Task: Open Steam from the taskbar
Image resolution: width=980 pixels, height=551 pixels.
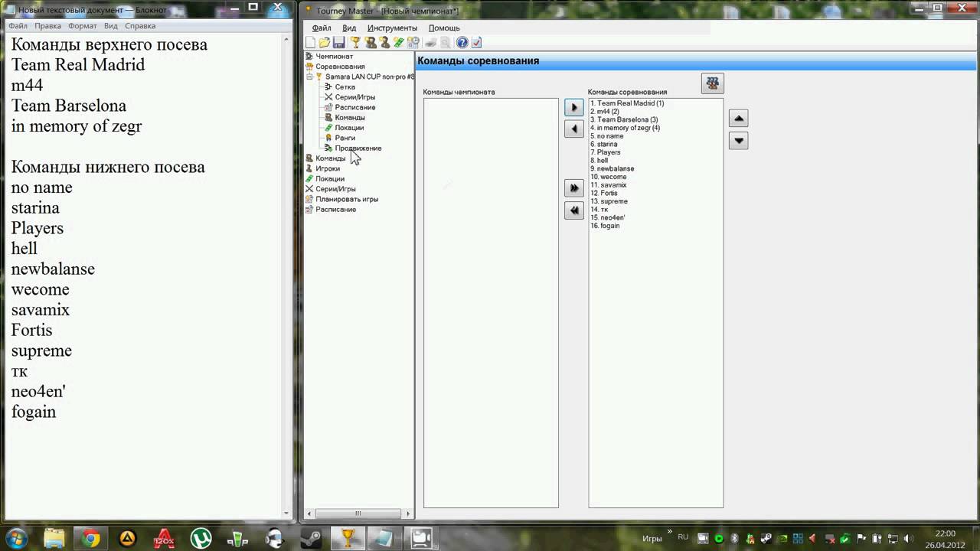Action: click(311, 539)
